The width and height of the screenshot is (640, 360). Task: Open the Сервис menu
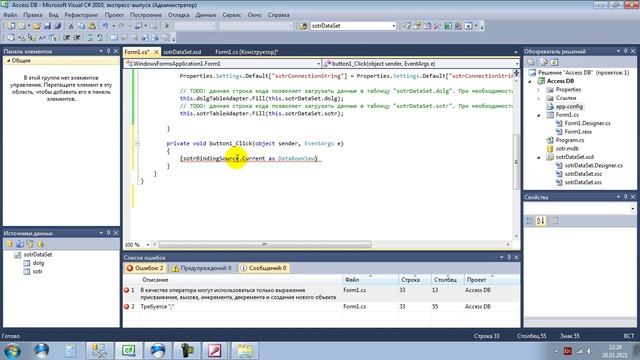tap(231, 15)
